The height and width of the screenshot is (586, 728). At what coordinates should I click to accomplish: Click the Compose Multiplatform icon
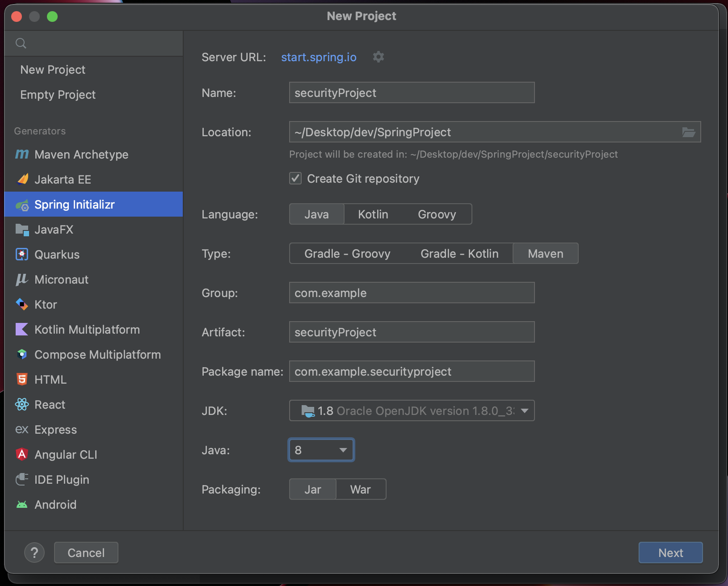pyautogui.click(x=22, y=354)
